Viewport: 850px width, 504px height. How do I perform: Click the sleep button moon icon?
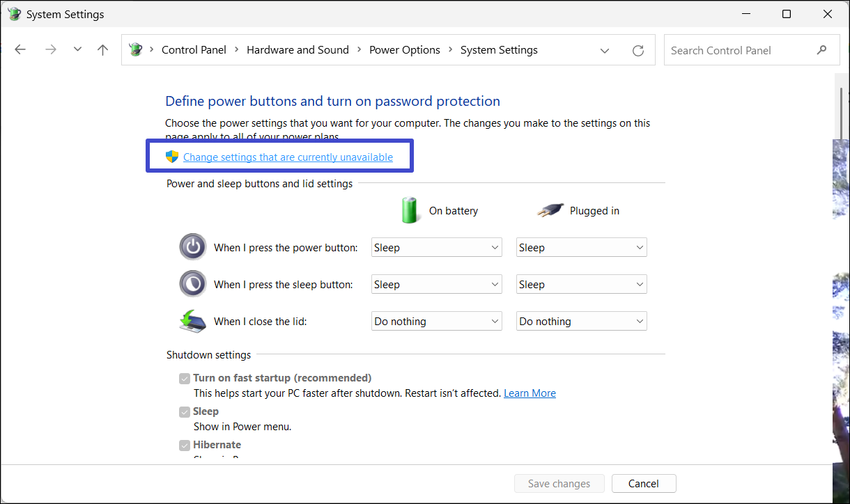(x=193, y=284)
